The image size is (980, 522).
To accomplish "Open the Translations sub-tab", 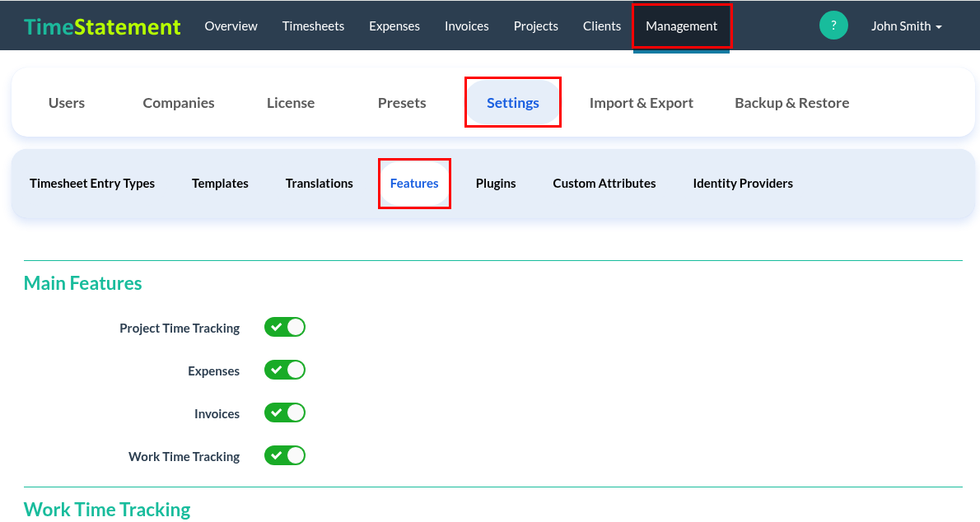I will pos(320,183).
